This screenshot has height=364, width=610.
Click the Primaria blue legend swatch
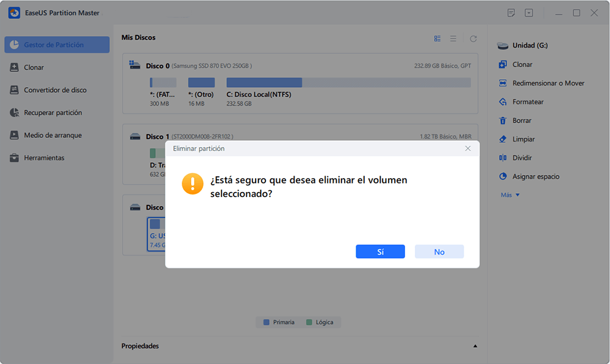point(267,322)
